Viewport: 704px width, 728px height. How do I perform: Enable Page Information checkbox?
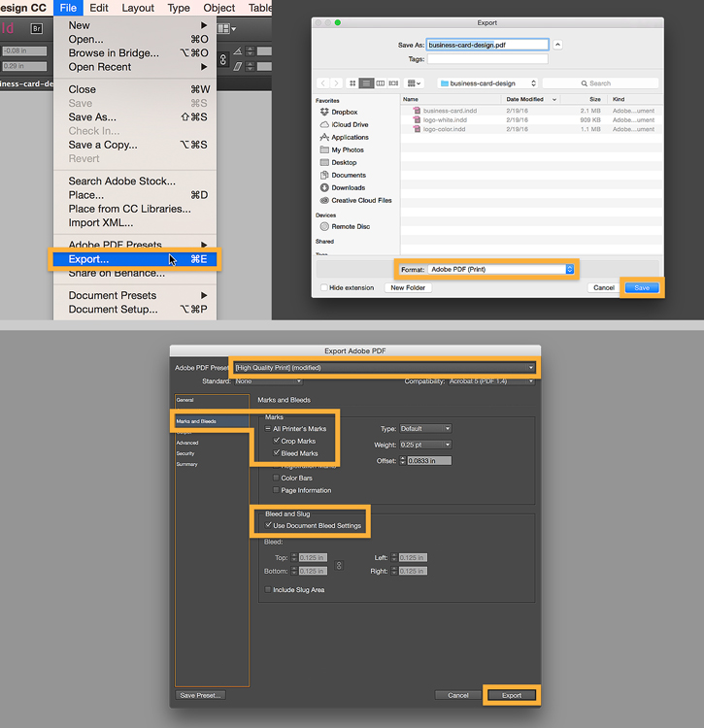(277, 490)
